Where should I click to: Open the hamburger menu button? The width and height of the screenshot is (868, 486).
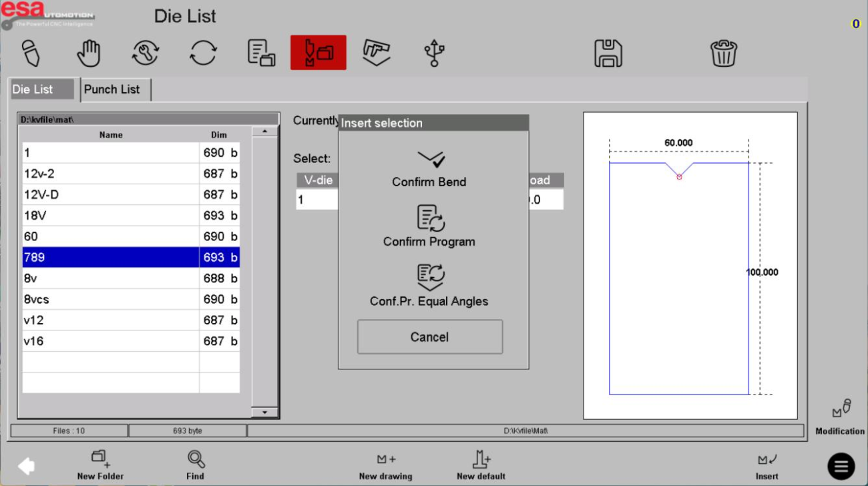tap(841, 466)
